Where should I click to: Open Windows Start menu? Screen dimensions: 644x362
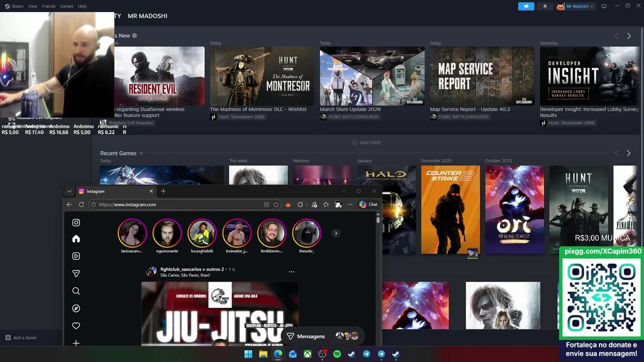248,354
